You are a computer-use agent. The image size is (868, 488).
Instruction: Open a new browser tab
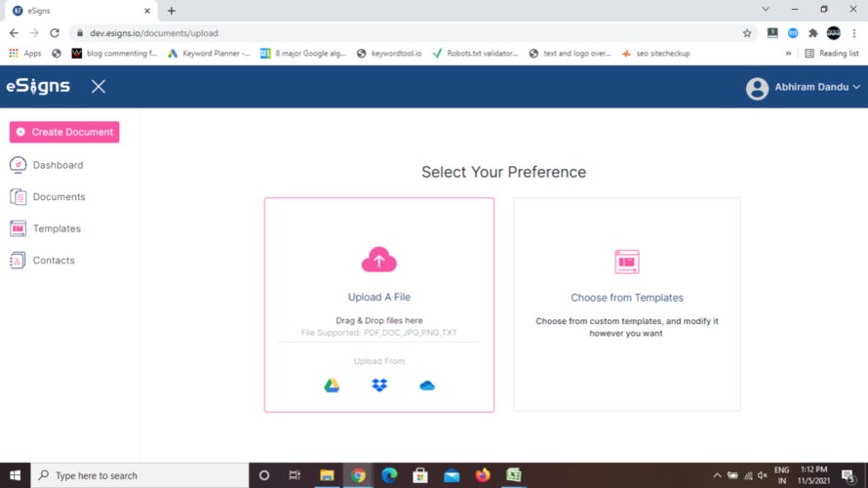point(171,11)
